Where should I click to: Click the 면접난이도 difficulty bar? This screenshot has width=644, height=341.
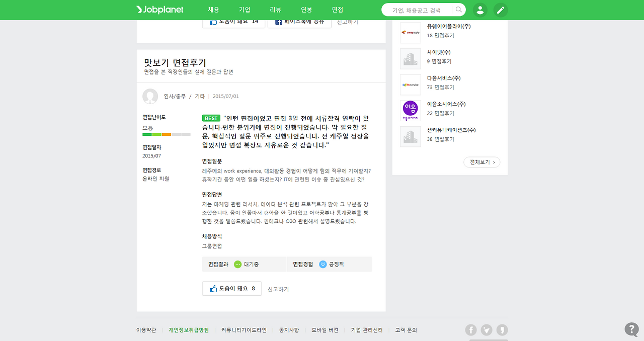167,134
